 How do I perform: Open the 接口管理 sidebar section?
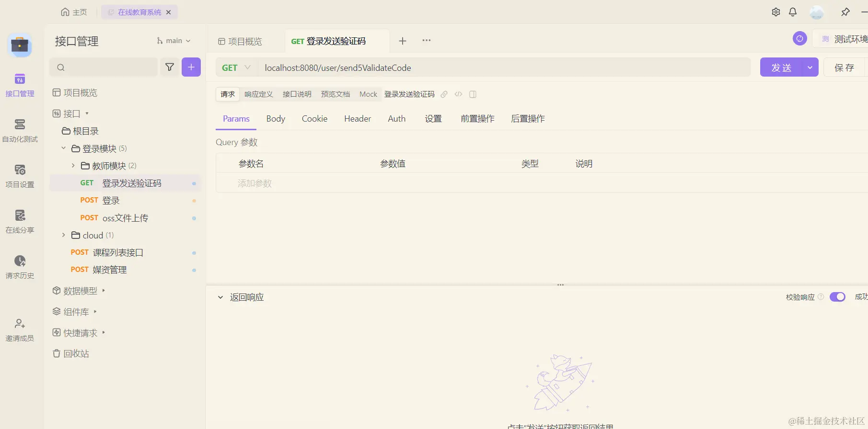[x=20, y=86]
